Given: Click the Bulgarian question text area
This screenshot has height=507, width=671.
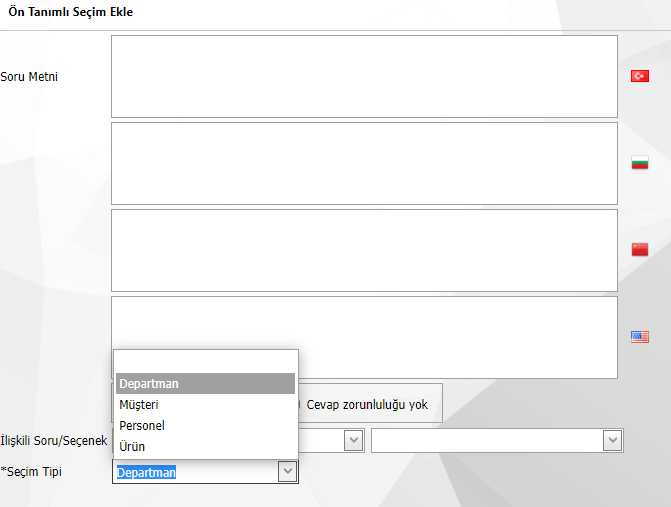Looking at the screenshot, I should coord(364,163).
